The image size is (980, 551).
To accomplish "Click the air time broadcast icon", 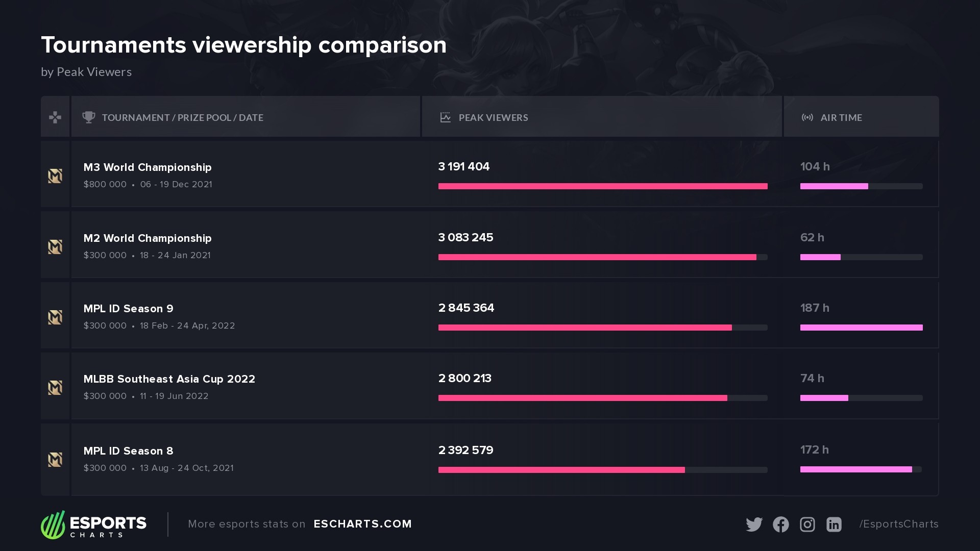I will point(807,117).
